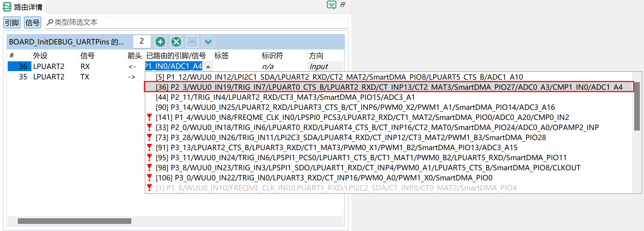
Task: Click the move down chevron icon
Action: point(208,42)
